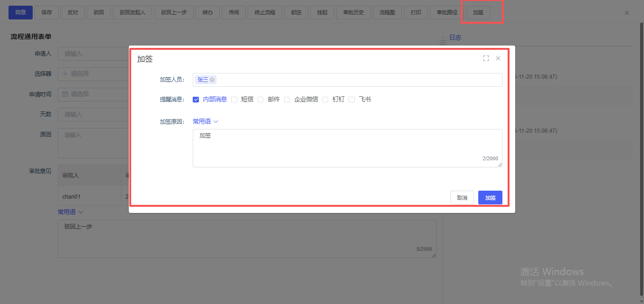
Task: Click the plus icon in 选择器 field
Action: 65,74
